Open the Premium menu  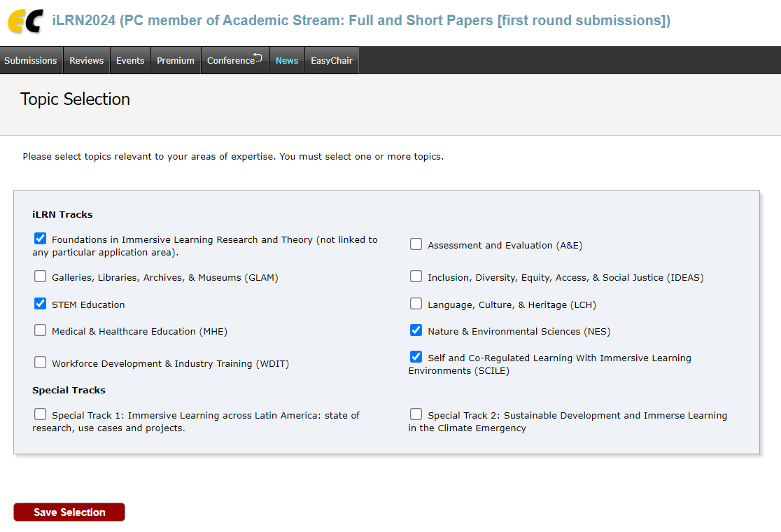click(x=176, y=61)
